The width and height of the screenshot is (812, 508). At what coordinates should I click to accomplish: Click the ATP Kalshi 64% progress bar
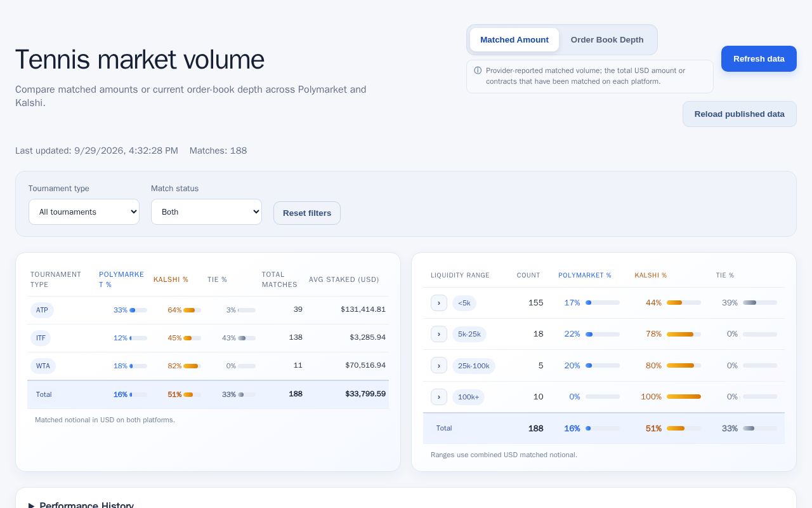click(192, 310)
